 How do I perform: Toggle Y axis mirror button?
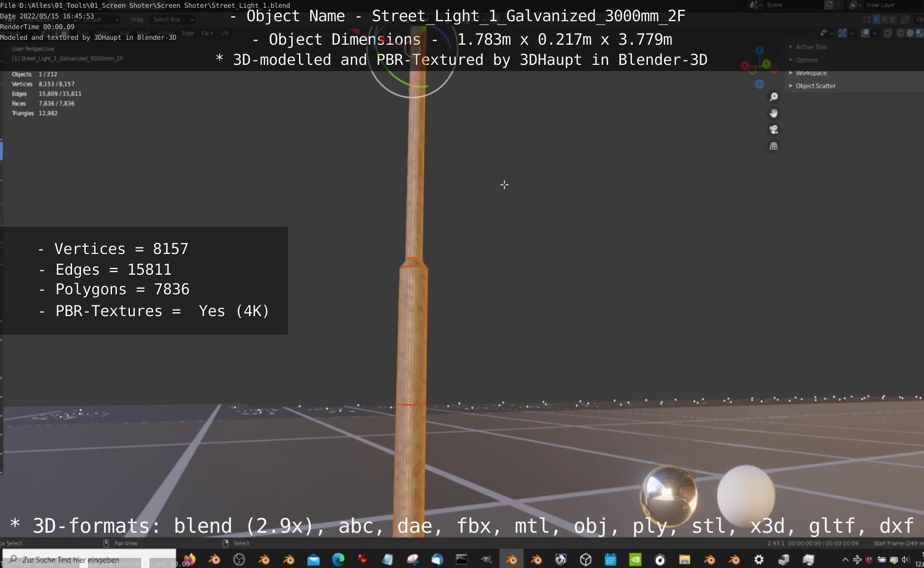pos(884,19)
